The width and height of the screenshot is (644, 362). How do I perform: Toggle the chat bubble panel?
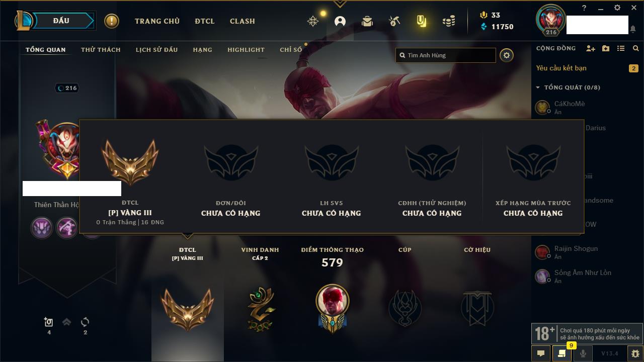(541, 353)
